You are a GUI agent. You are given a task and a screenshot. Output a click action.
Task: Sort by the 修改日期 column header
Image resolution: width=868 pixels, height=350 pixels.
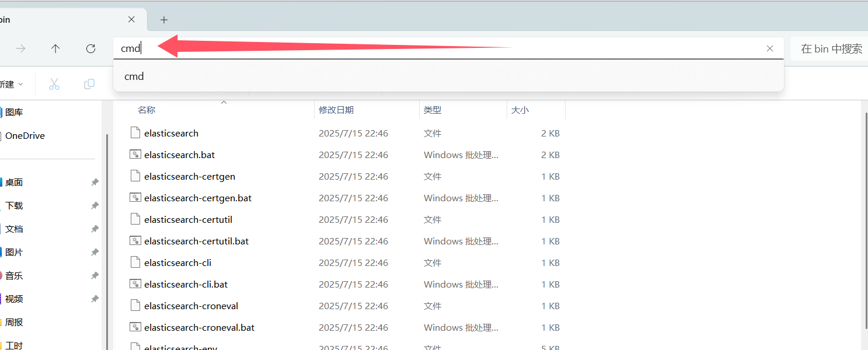336,110
